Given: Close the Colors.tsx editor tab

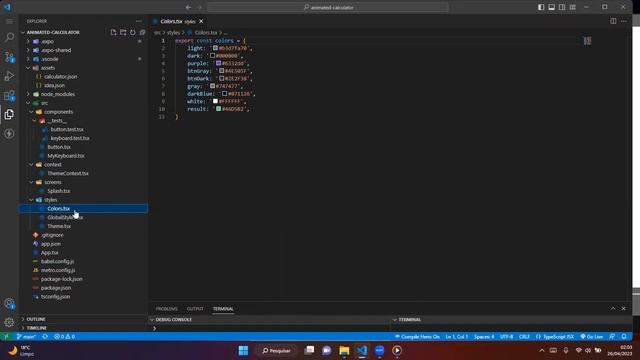Looking at the screenshot, I should [x=201, y=21].
